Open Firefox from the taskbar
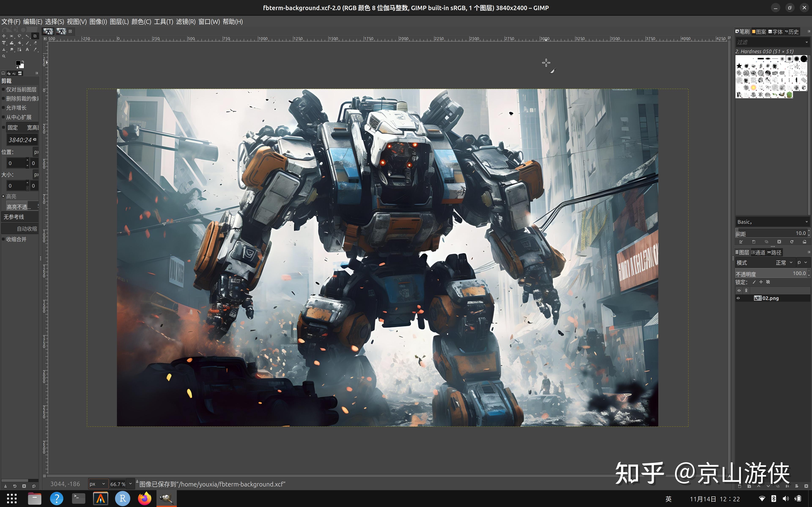Screen dimensions: 812x507 click(145, 499)
